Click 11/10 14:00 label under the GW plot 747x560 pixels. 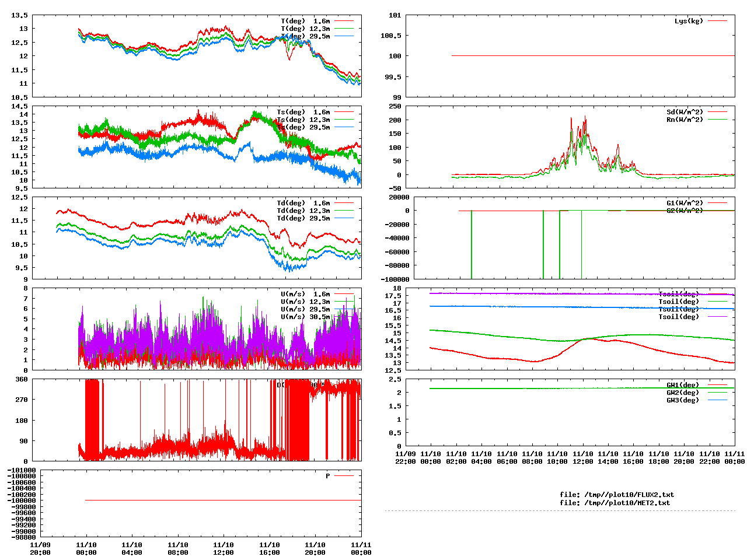pos(608,457)
